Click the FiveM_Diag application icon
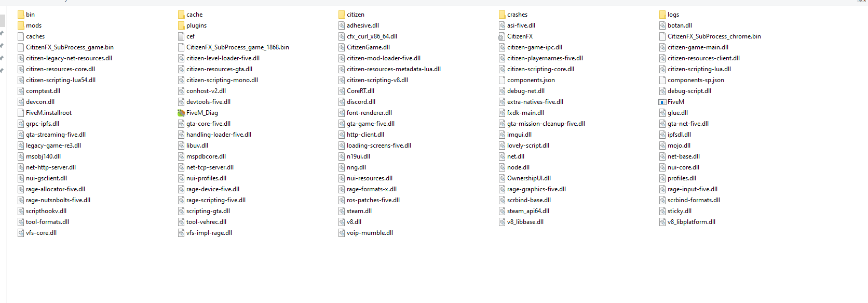868x303 pixels. [181, 113]
